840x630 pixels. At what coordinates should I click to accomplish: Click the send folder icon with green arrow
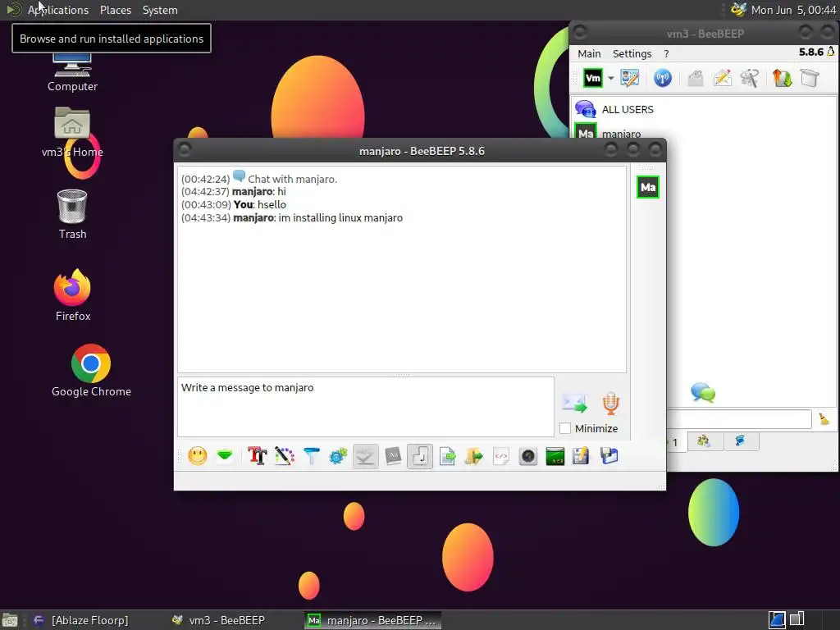point(474,456)
